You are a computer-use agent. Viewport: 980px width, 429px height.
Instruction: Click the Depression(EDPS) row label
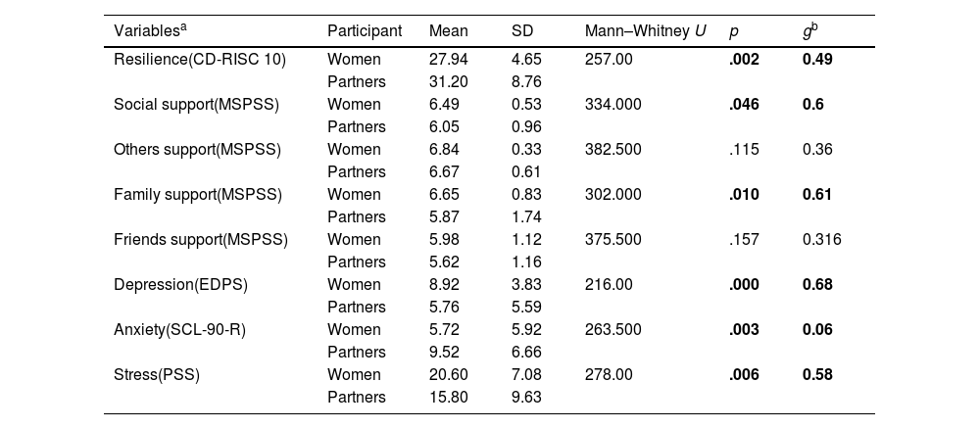pos(180,284)
